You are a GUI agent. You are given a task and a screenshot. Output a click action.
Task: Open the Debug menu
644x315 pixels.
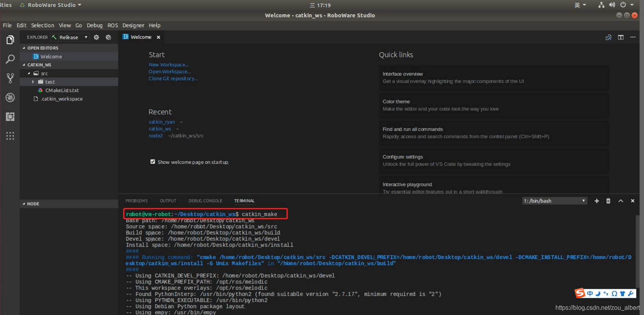[95, 25]
